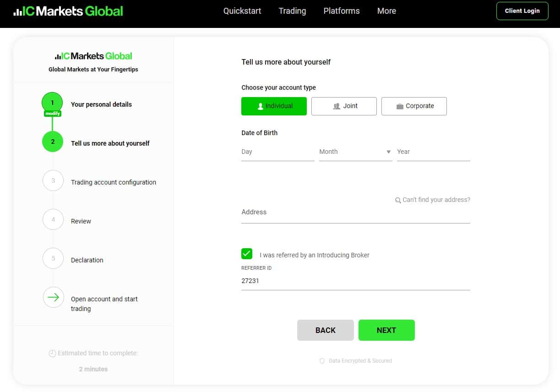Click the sidebar IC Markets Global logo

[x=93, y=56]
